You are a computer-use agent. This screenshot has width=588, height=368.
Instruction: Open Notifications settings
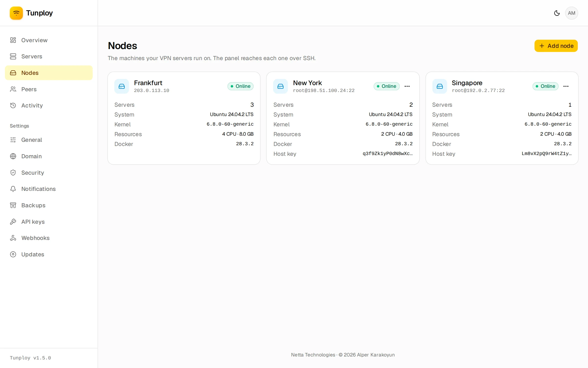pos(49,189)
